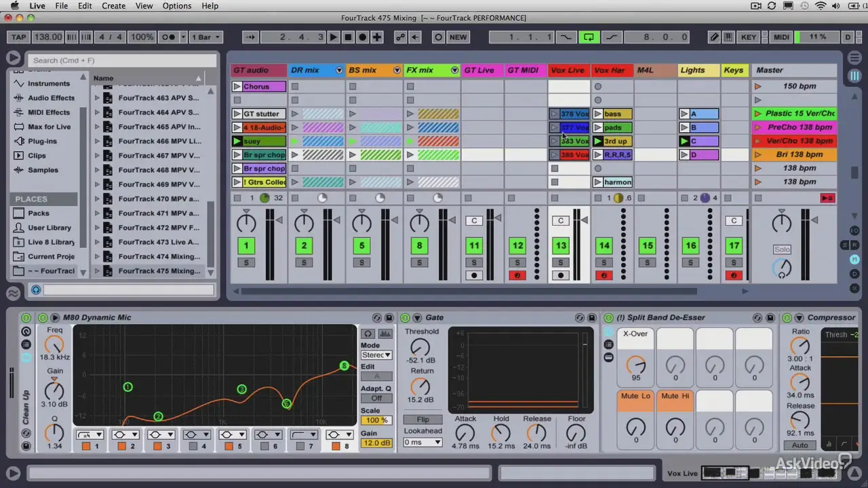
Task: Launch harmon clip in Vox Har
Action: pos(597,182)
